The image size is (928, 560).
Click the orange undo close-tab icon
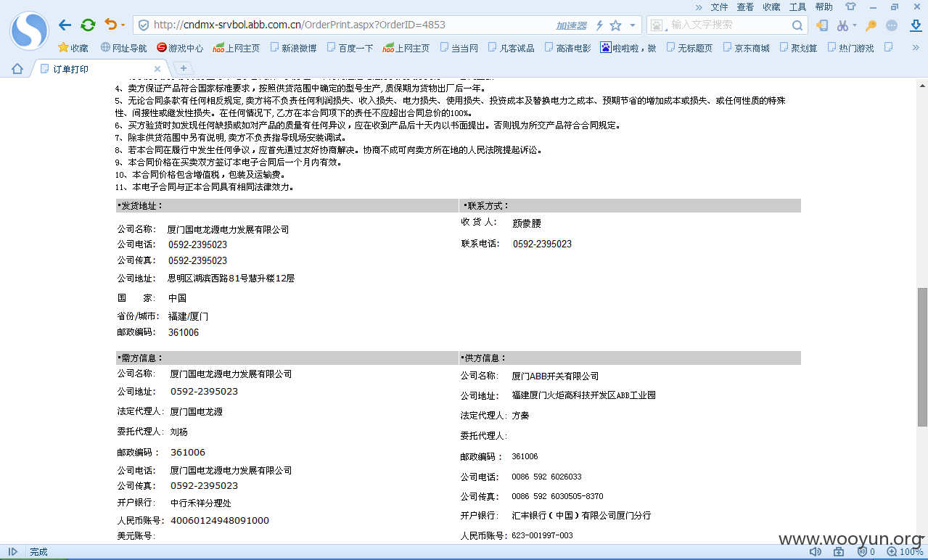111,25
